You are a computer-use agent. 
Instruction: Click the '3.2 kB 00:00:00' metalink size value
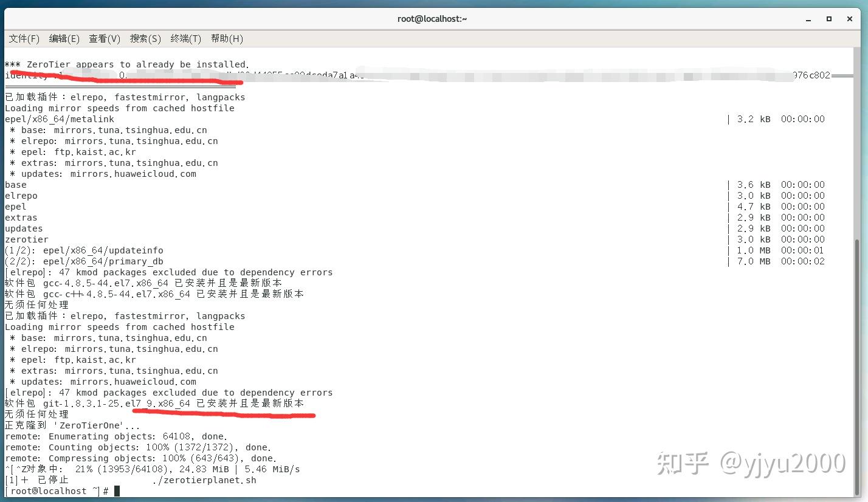coord(781,119)
